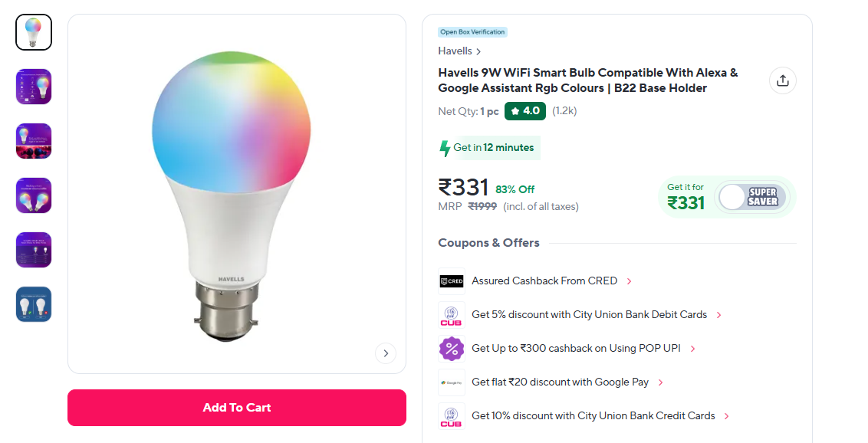Image resolution: width=868 pixels, height=443 pixels.
Task: Select the fourth thumbnail with two bulbs
Action: pos(34,195)
